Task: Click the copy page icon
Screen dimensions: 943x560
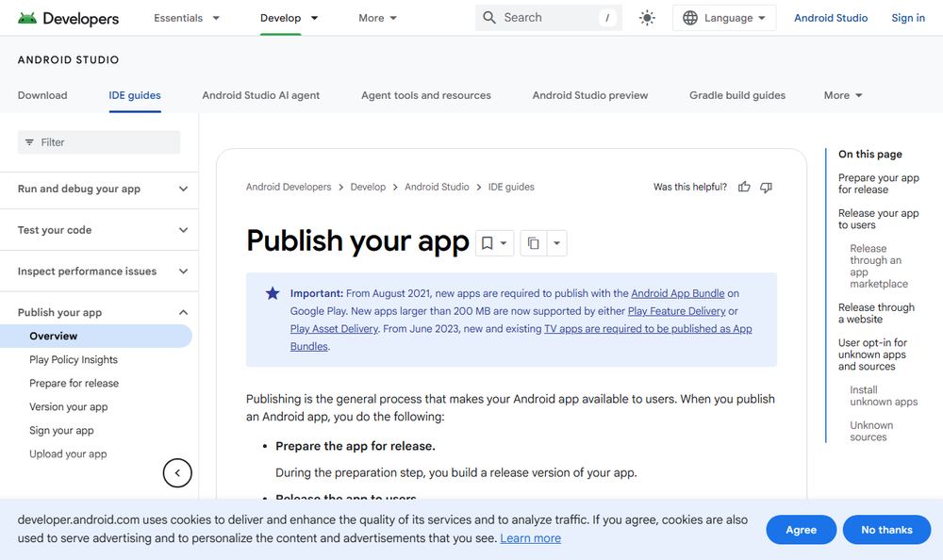Action: [534, 243]
